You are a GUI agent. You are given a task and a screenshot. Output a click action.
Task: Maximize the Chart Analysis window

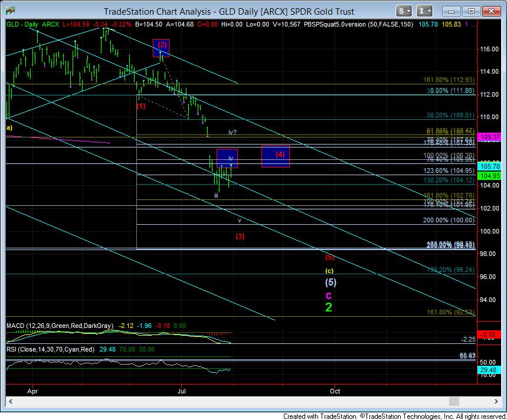471,11
